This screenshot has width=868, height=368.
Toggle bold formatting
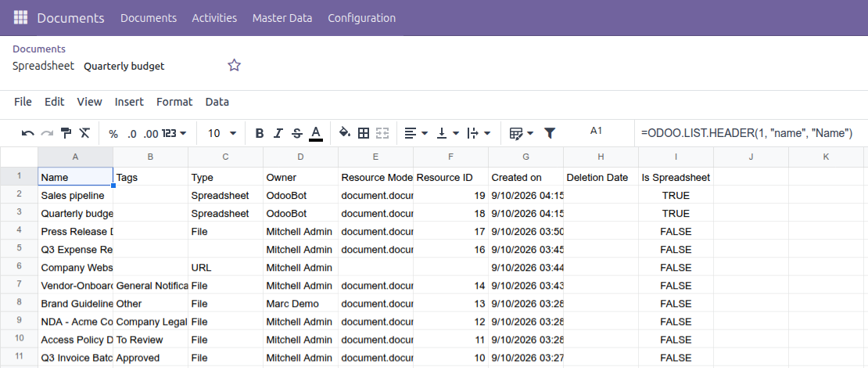pyautogui.click(x=260, y=134)
